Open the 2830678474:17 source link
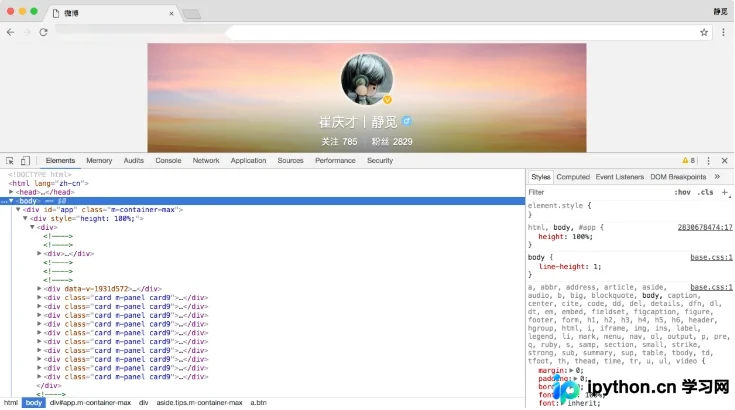 705,227
